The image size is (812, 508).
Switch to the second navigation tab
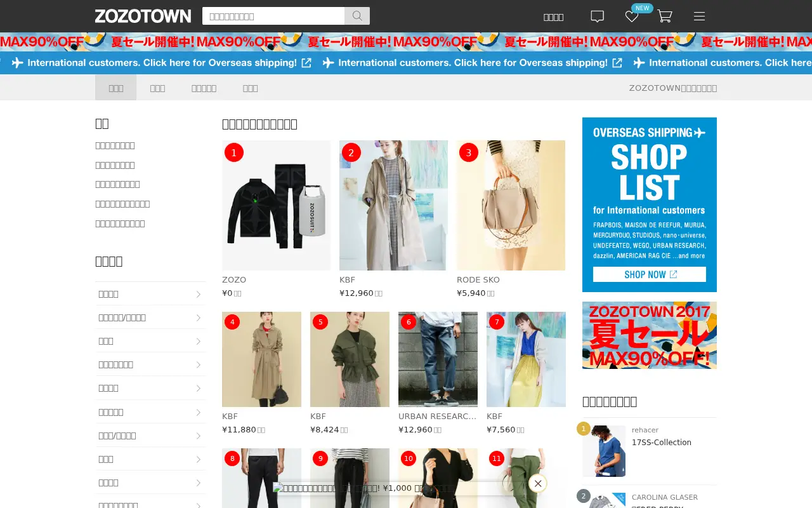(157, 88)
